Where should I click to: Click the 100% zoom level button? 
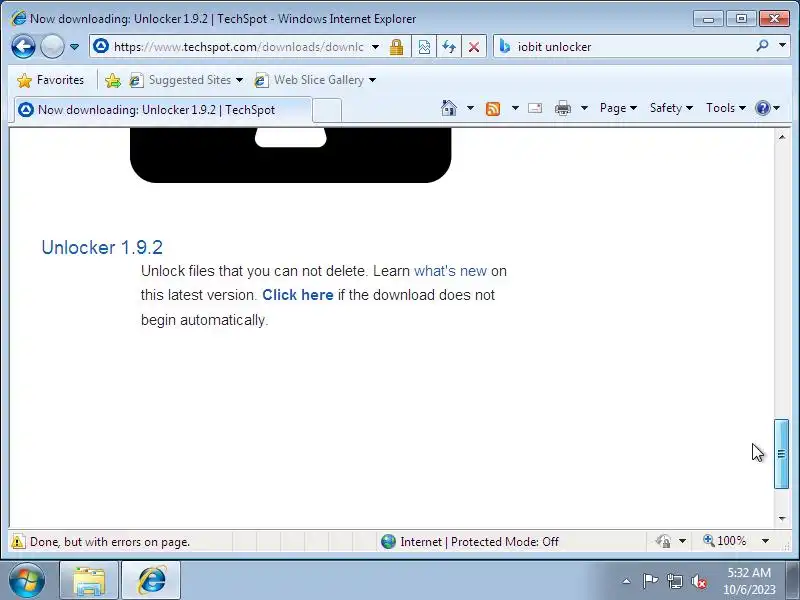(x=725, y=541)
